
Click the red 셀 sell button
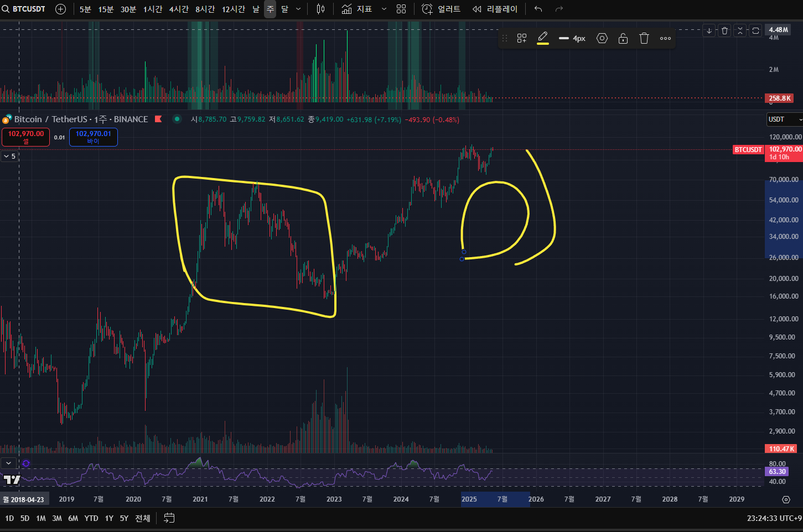26,137
